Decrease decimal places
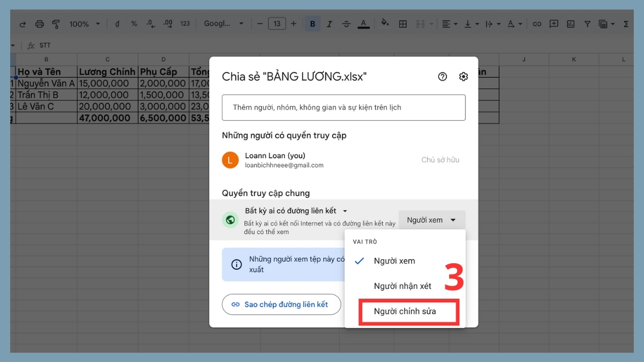The width and height of the screenshot is (644, 362). click(x=149, y=23)
